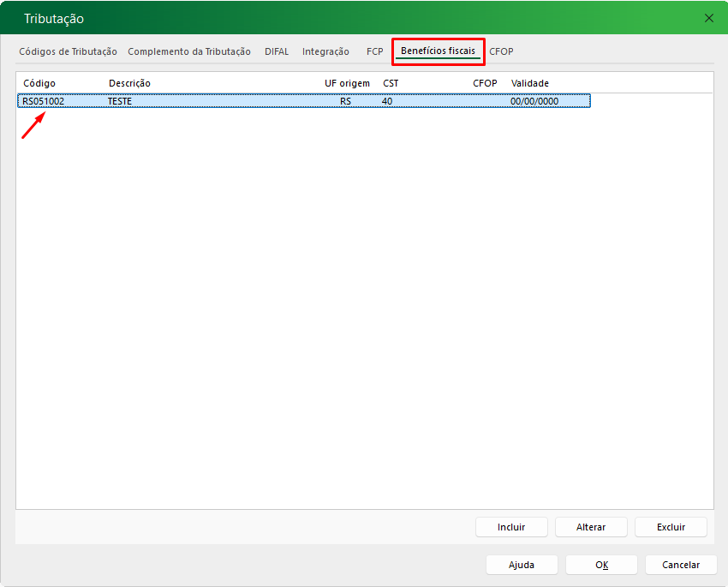Image resolution: width=728 pixels, height=587 pixels.
Task: Confirm with the OK button
Action: tap(602, 565)
